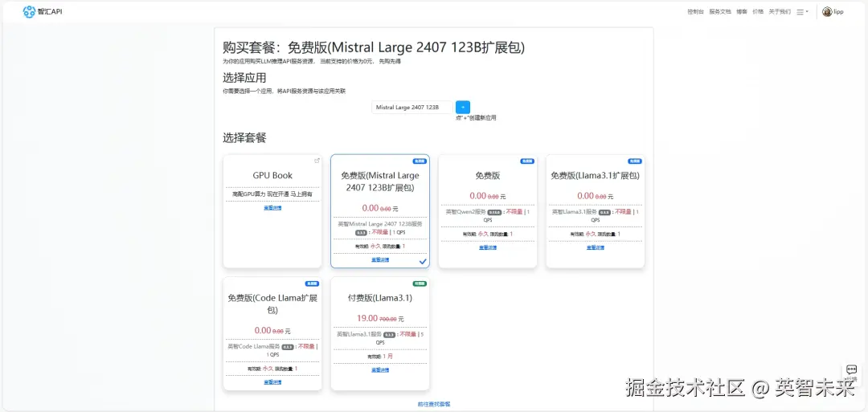Select the GPU Book package card title
Screen dimensions: 868x412
[x=272, y=175]
